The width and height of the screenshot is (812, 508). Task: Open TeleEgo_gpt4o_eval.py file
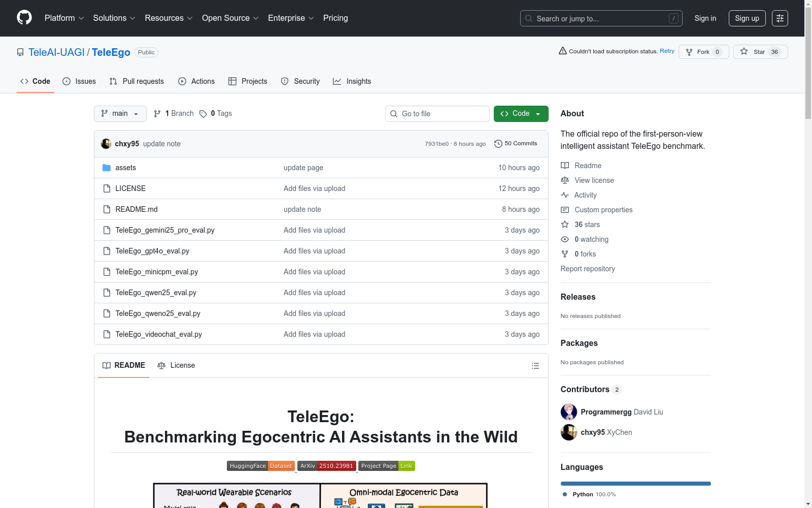[152, 251]
